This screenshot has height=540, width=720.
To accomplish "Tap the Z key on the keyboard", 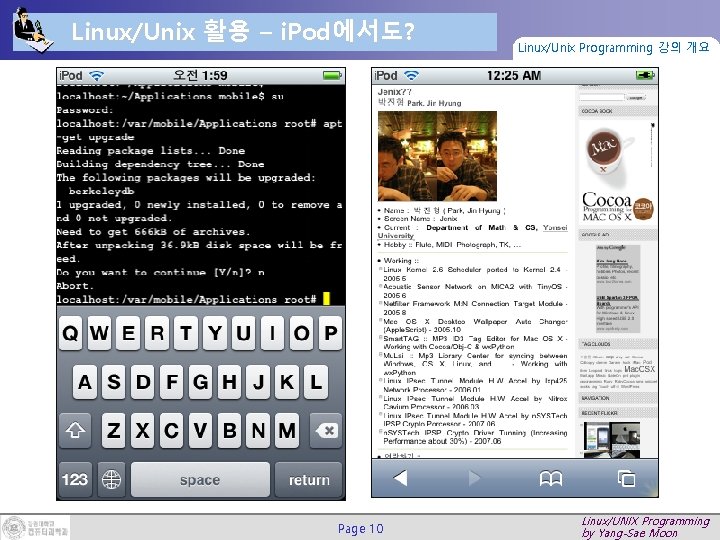I will [113, 430].
